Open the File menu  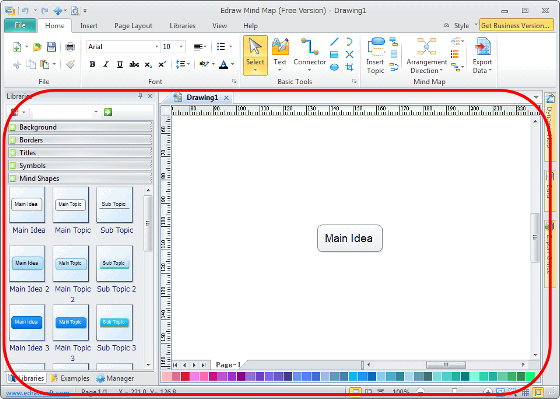(x=20, y=25)
